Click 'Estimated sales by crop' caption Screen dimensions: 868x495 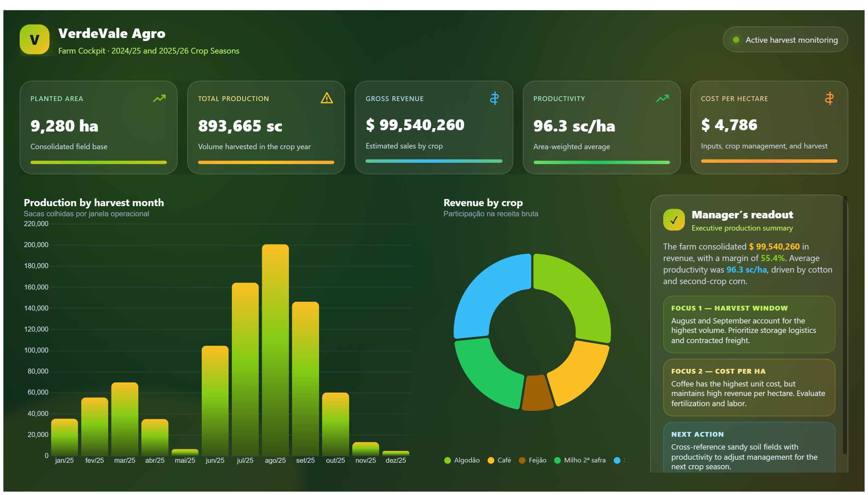coord(404,146)
